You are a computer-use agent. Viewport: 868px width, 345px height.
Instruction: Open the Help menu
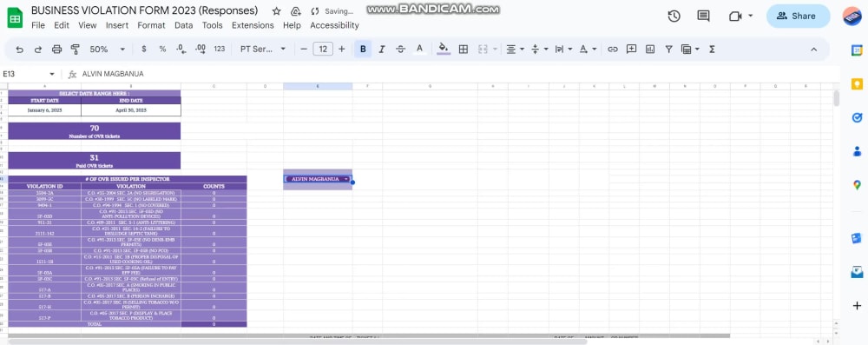[x=292, y=25]
